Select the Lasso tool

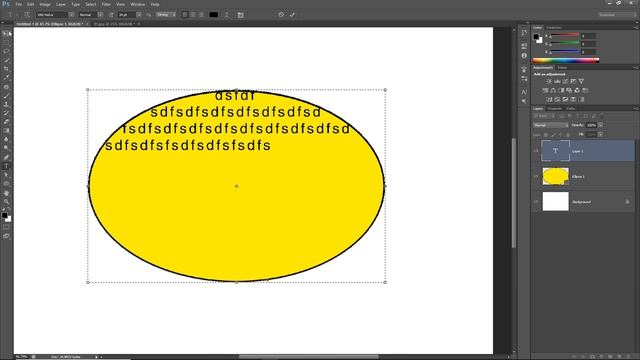6,51
